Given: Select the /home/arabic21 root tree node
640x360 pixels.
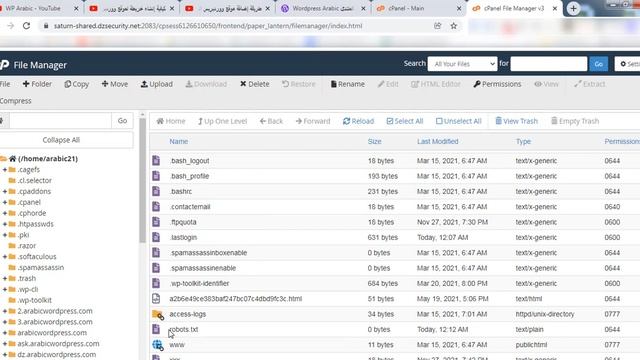Looking at the screenshot, I should 48,159.
